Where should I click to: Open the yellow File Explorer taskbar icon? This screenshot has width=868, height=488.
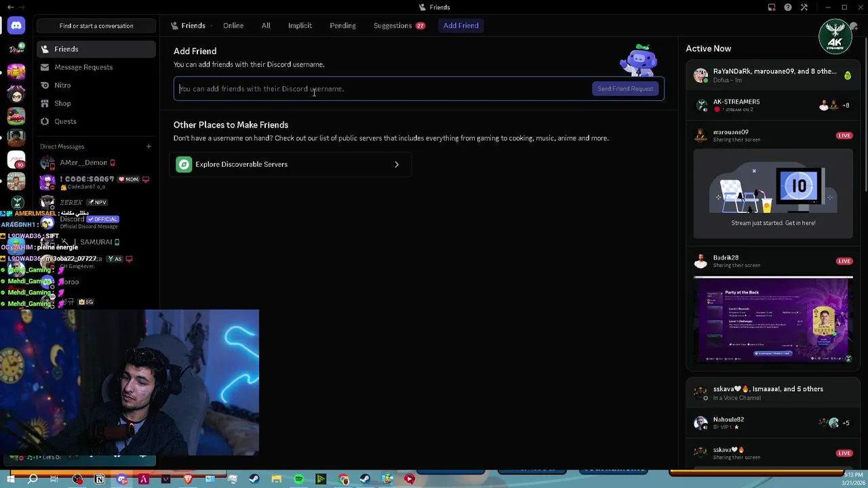[x=277, y=479]
